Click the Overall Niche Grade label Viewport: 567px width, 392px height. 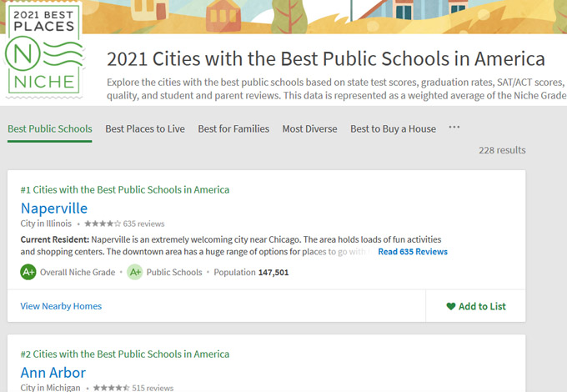(78, 272)
